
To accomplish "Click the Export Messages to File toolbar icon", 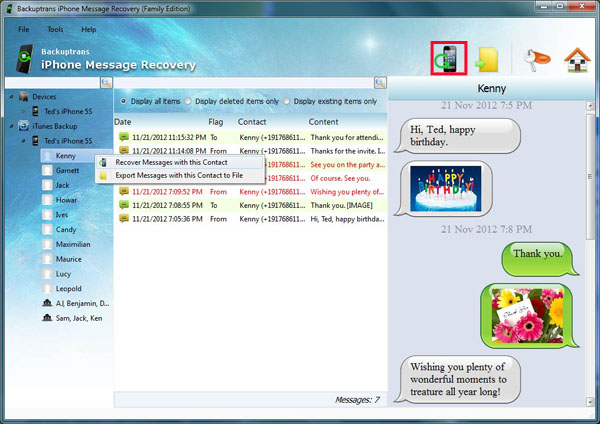I will coord(487,60).
